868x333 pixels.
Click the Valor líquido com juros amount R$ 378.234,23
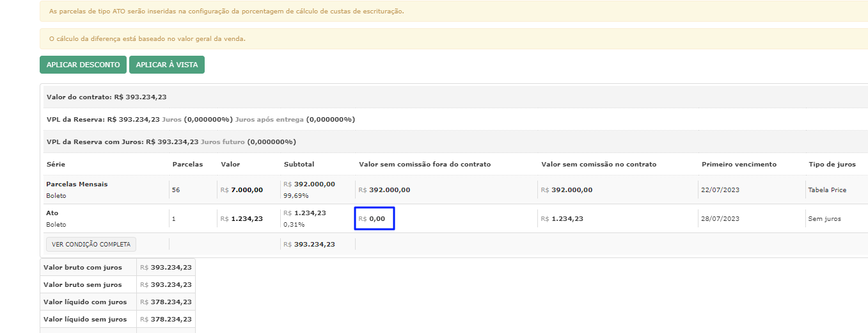tap(166, 302)
